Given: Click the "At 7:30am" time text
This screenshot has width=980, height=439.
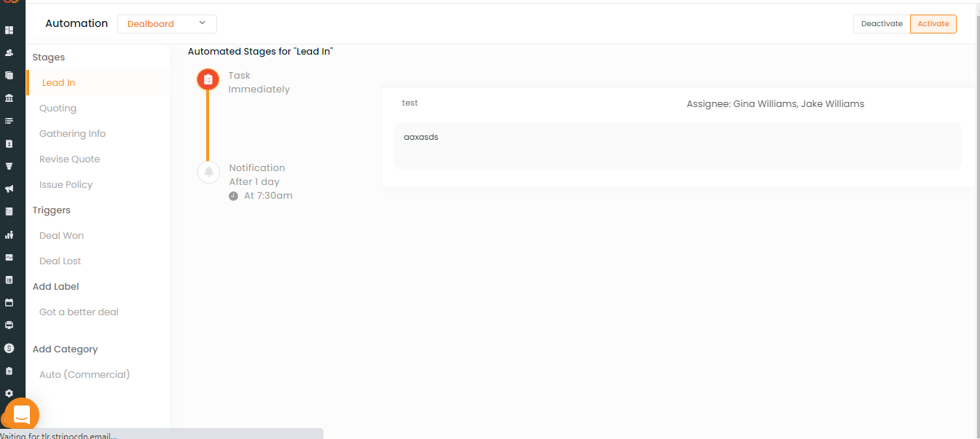Looking at the screenshot, I should point(268,196).
